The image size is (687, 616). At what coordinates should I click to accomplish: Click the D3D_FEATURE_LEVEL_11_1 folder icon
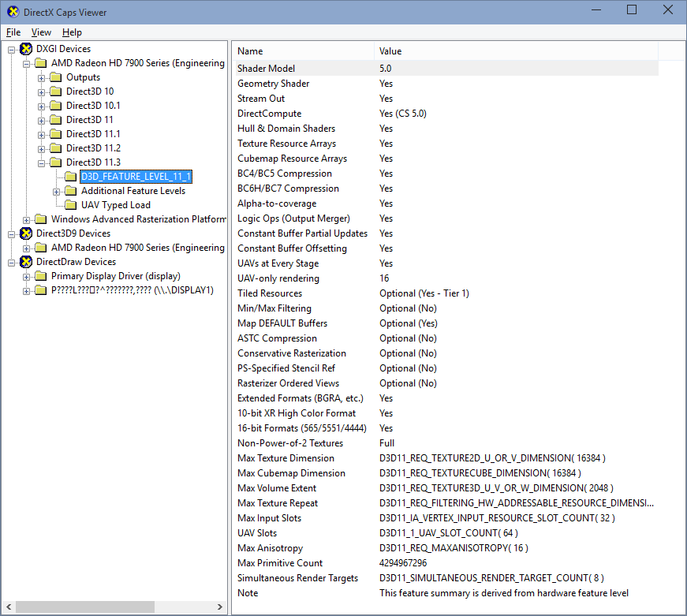[70, 177]
